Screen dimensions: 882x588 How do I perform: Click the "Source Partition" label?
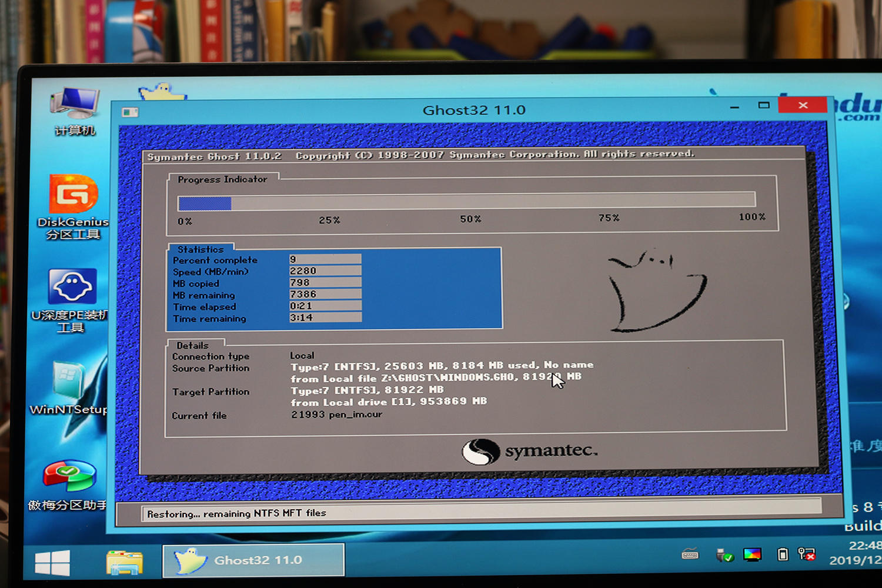[211, 368]
